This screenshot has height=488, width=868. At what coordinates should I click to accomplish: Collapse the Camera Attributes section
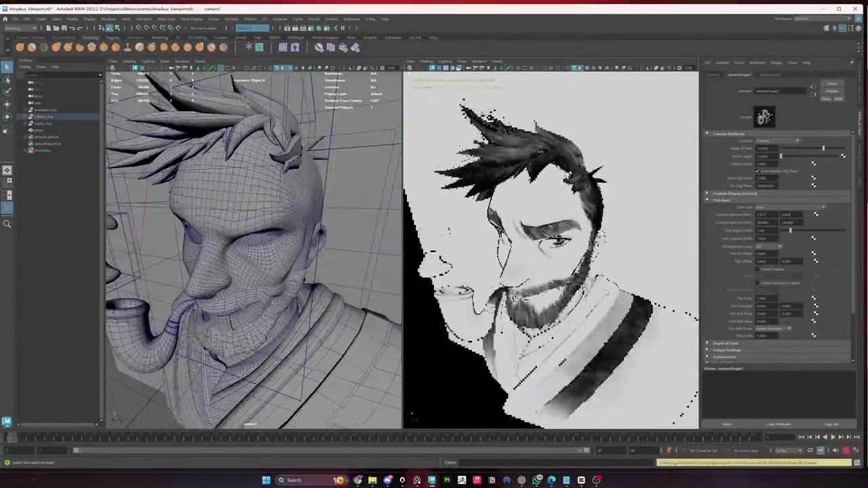[707, 134]
